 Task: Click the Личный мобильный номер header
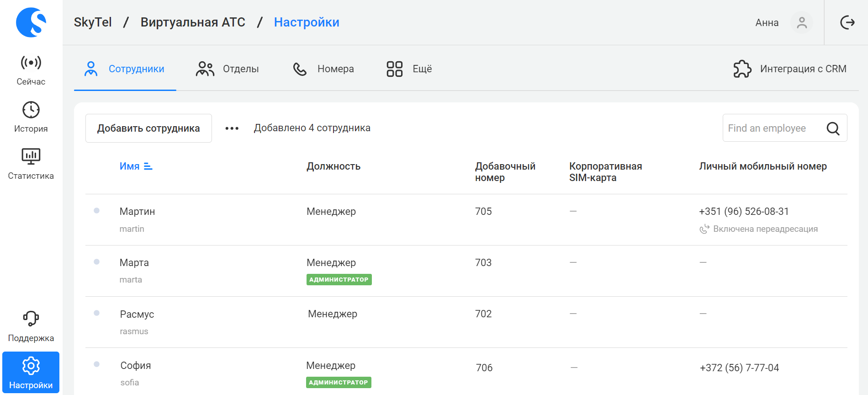point(763,166)
